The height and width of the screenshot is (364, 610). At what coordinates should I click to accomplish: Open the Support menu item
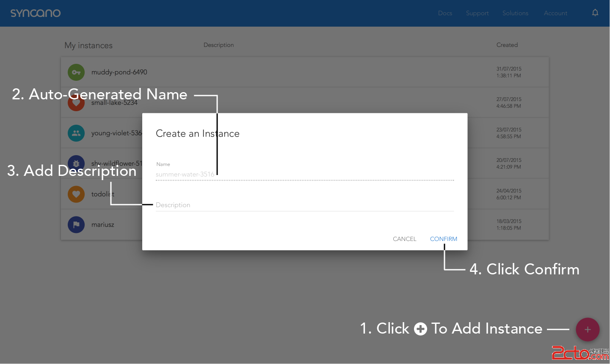pyautogui.click(x=477, y=13)
